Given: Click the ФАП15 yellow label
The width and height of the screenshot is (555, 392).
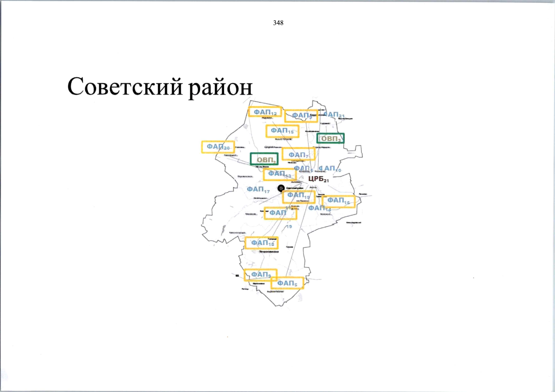Looking at the screenshot, I should point(282,131).
